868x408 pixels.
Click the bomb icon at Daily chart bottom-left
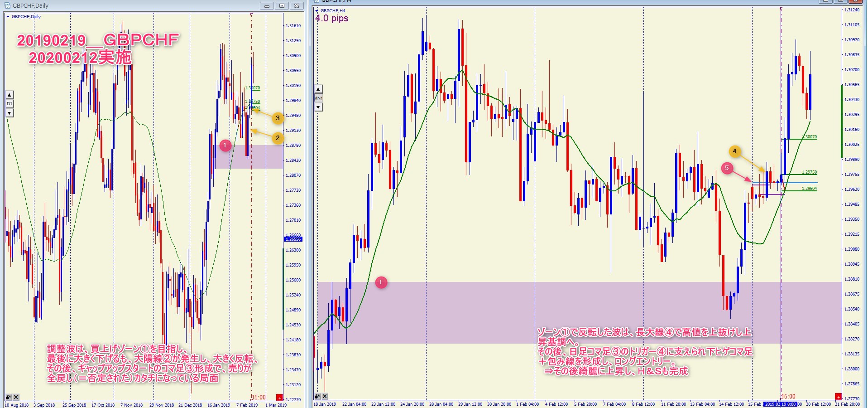pyautogui.click(x=8, y=398)
